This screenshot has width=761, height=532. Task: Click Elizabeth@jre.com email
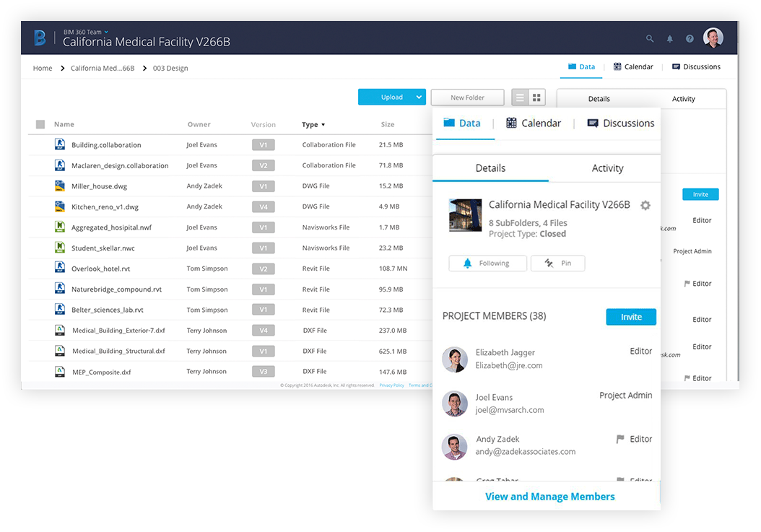click(508, 365)
